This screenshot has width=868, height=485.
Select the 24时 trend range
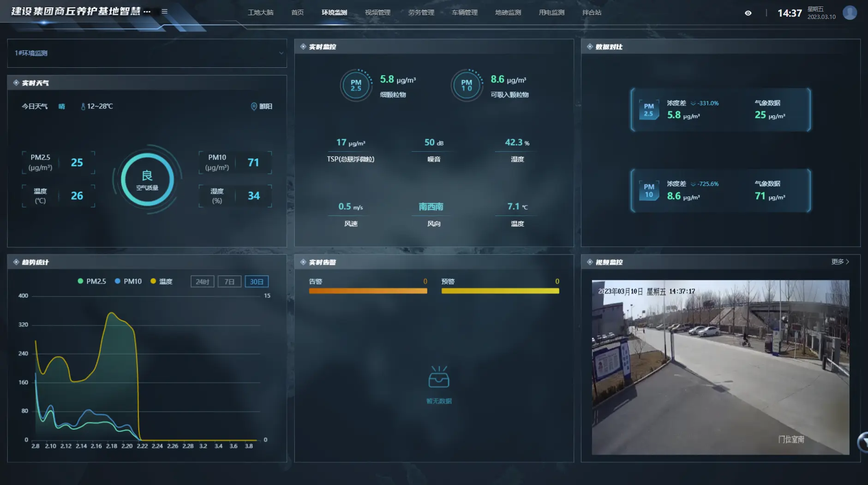click(x=202, y=282)
